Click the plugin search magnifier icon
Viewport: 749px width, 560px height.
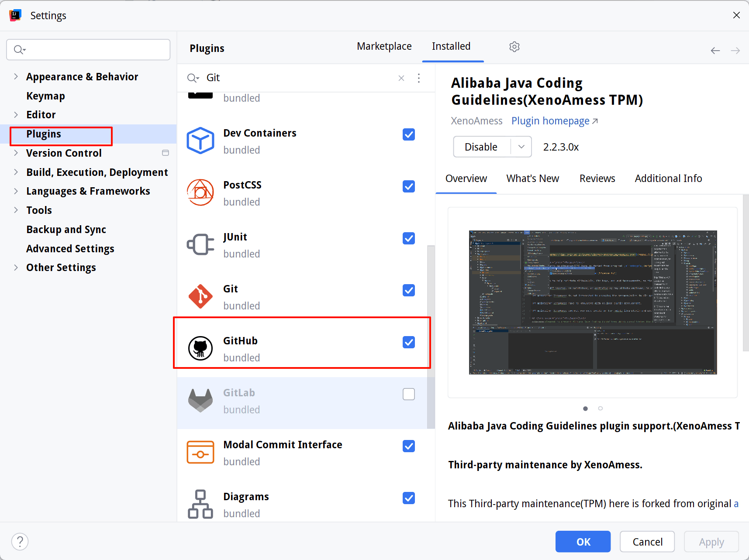click(x=193, y=78)
